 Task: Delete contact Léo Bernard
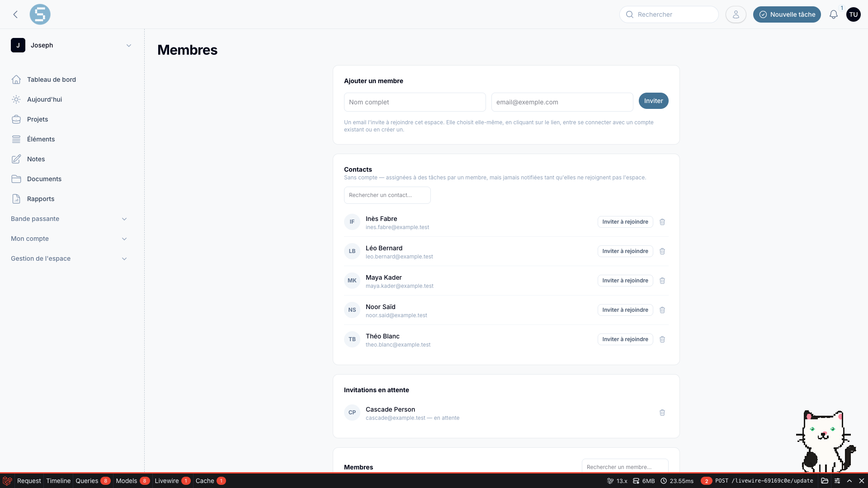[662, 251]
